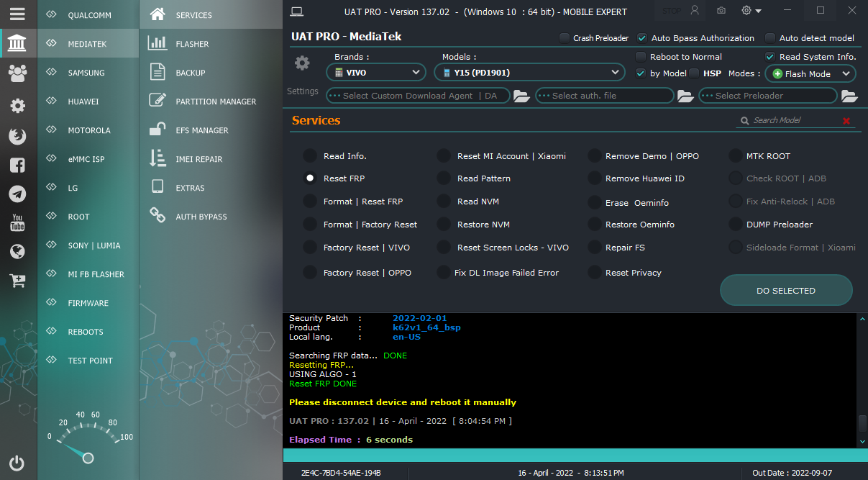Click the power icon at sidebar bottom

(x=17, y=463)
